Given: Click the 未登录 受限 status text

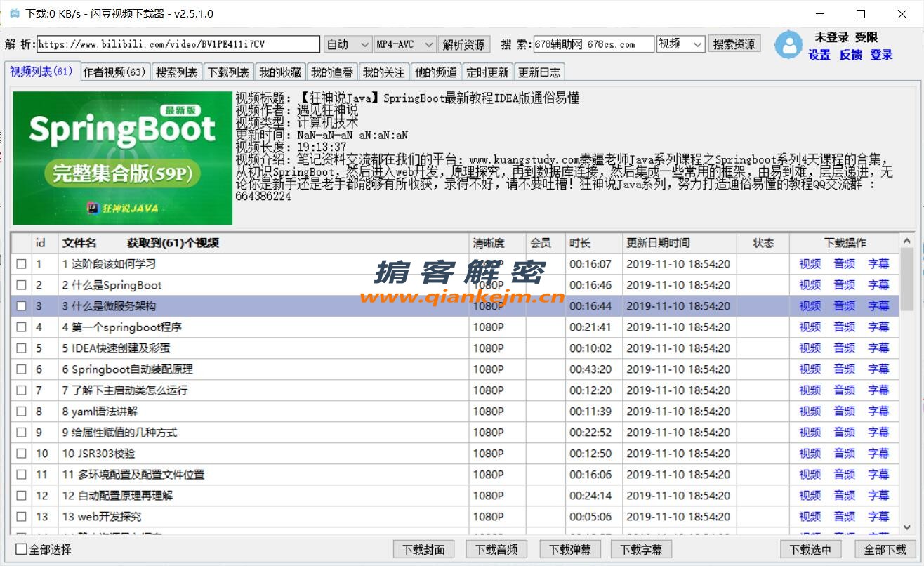Looking at the screenshot, I should pos(846,37).
